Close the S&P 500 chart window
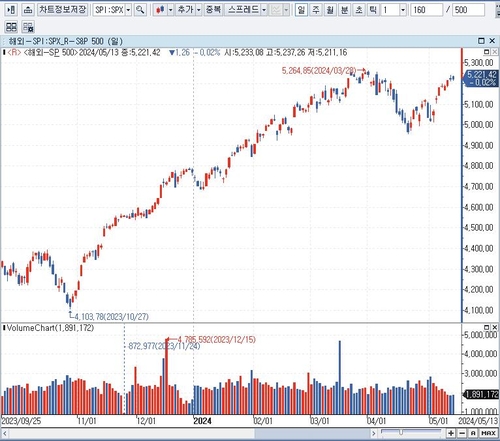This screenshot has width=500, height=441. 492,41
